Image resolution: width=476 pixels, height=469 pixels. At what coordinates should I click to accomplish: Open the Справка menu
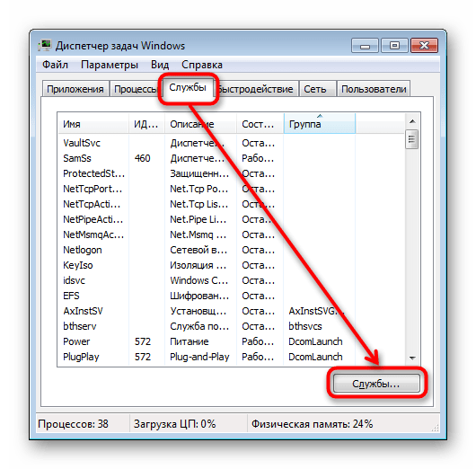click(x=202, y=65)
